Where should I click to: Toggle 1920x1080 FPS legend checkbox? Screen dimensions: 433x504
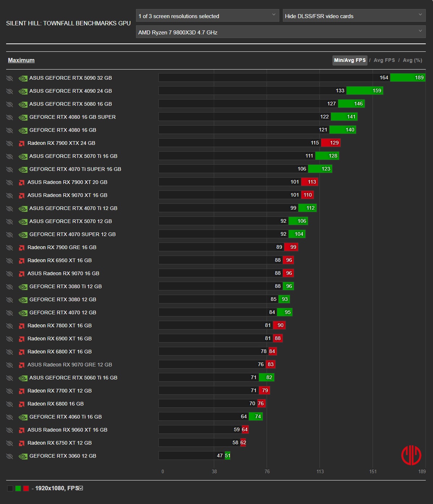point(81,488)
